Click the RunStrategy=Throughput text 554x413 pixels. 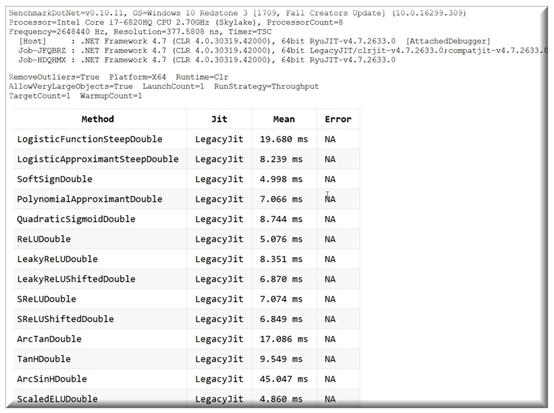pos(266,86)
